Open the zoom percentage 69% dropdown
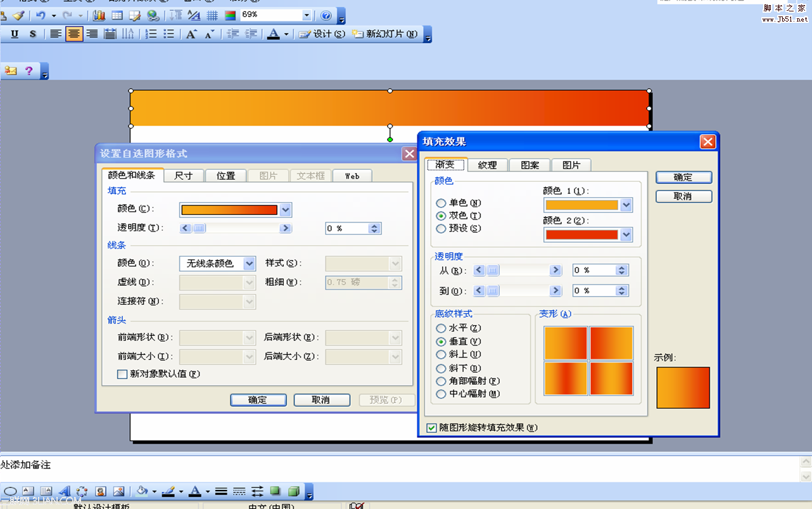 [307, 15]
